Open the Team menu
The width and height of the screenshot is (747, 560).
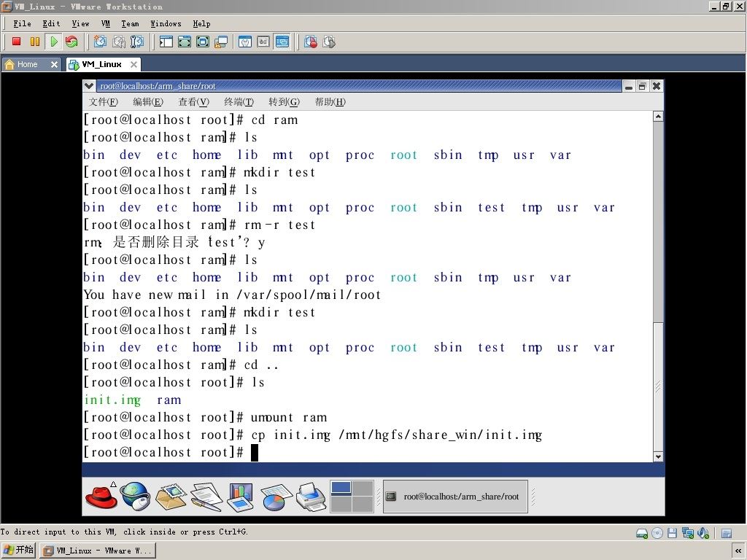(130, 23)
